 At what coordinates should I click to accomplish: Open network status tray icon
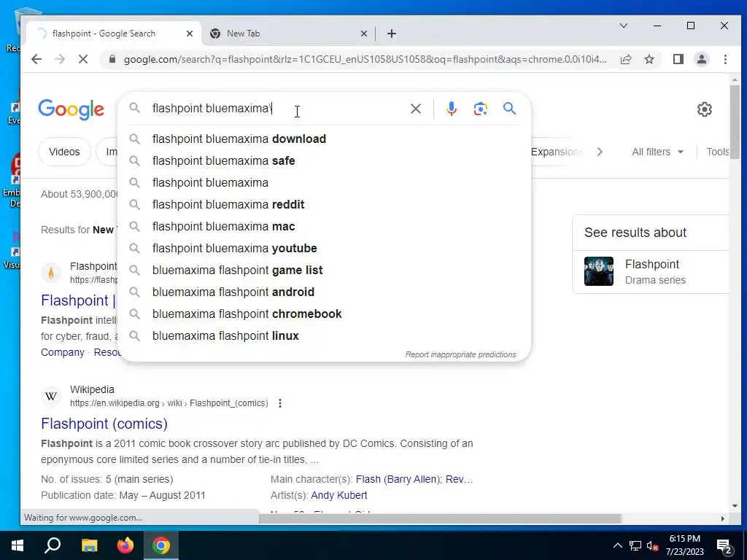point(635,545)
